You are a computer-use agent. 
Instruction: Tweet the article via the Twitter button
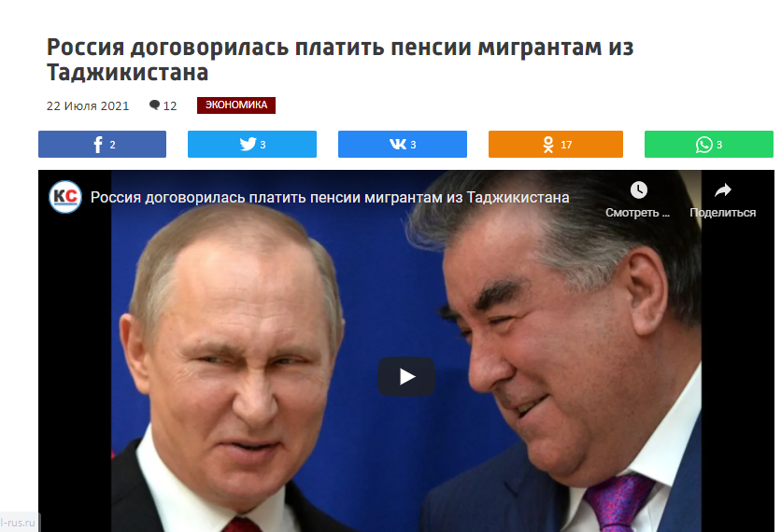click(252, 145)
